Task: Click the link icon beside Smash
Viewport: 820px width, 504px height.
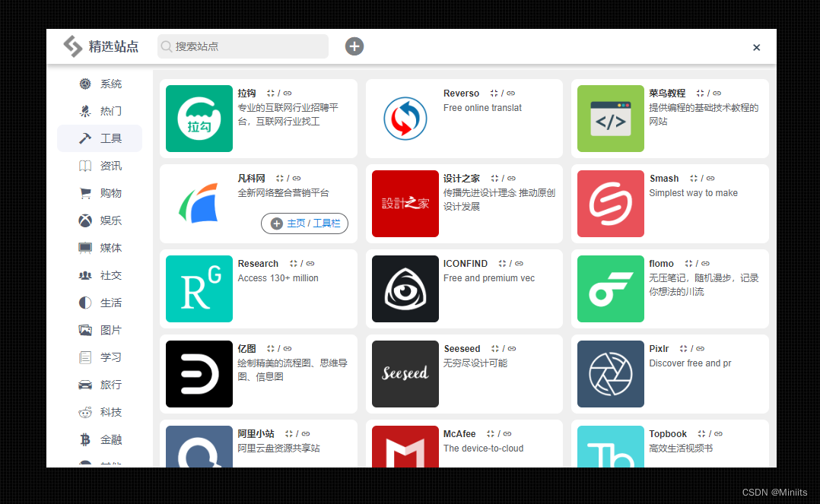Action: [x=710, y=179]
